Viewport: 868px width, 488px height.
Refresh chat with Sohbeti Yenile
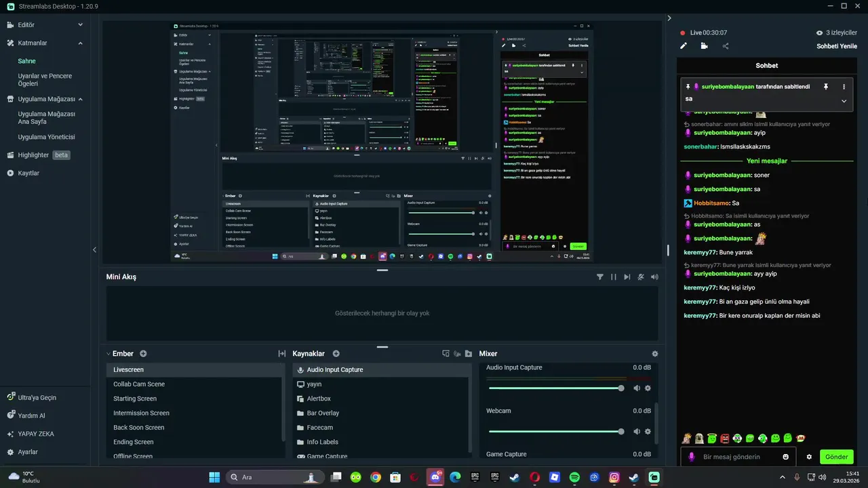click(x=837, y=46)
